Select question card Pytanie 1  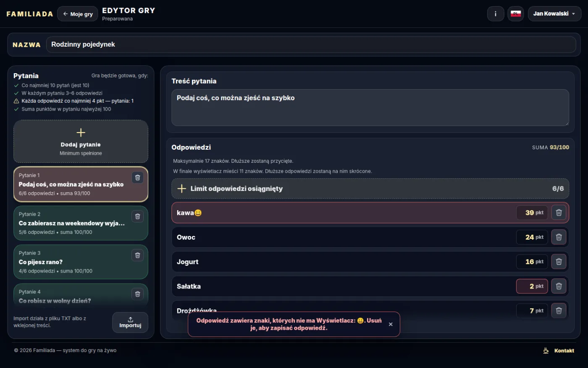pos(81,184)
